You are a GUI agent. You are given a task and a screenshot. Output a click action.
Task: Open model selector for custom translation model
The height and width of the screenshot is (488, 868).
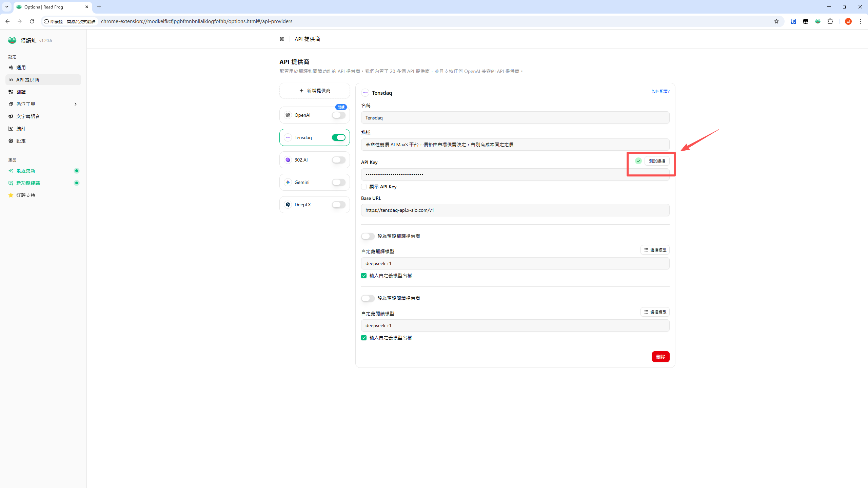click(x=655, y=250)
